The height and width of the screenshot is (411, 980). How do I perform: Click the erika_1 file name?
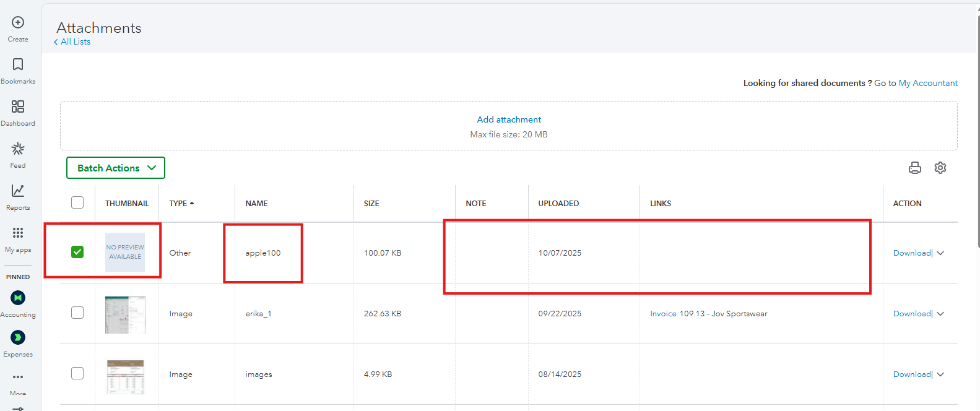point(258,314)
